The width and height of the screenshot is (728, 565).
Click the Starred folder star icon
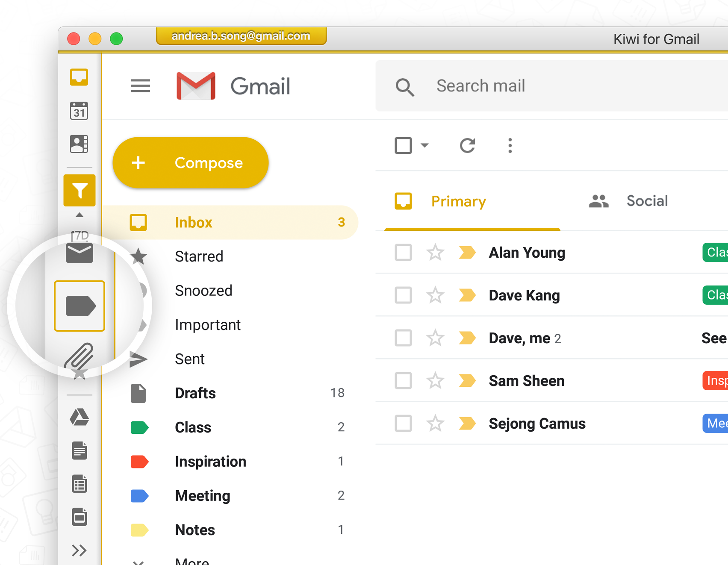139,256
